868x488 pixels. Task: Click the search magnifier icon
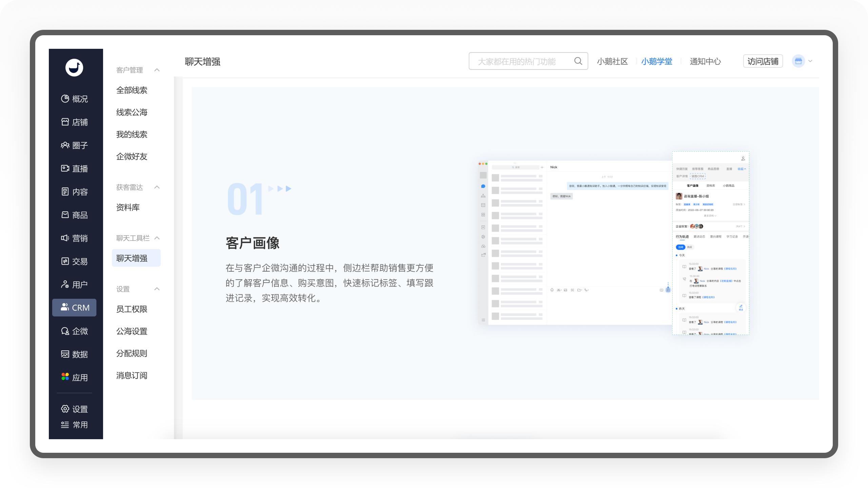click(578, 61)
